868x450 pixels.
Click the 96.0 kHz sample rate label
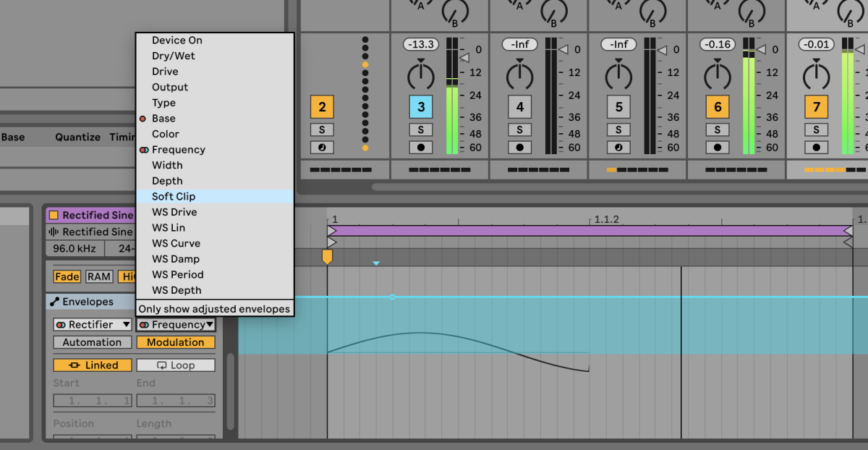(x=76, y=249)
